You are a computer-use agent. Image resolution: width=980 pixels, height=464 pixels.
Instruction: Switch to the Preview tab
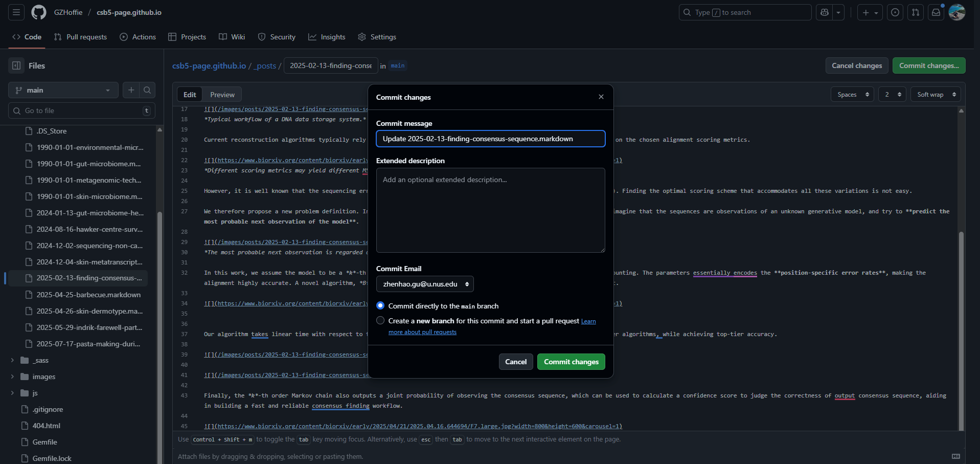tap(222, 95)
